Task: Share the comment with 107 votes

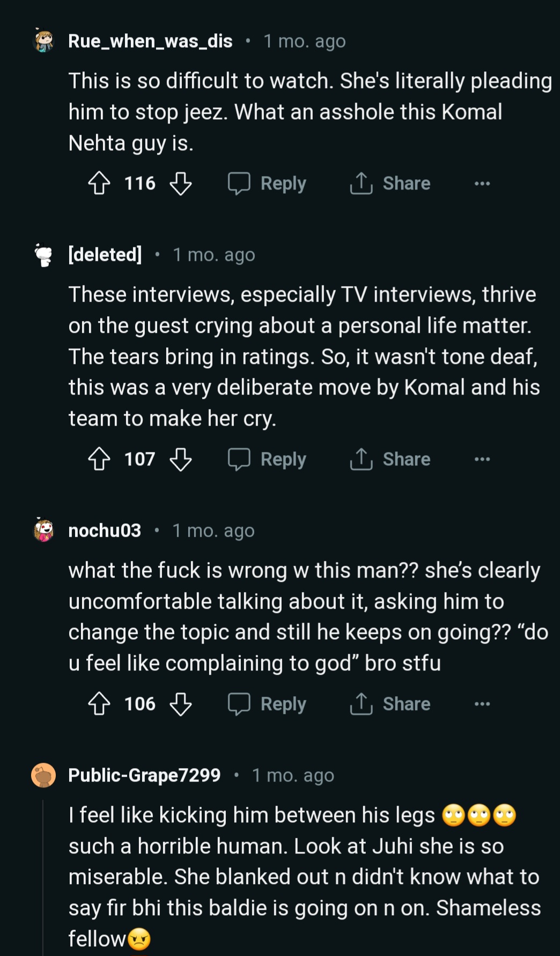Action: 390,459
